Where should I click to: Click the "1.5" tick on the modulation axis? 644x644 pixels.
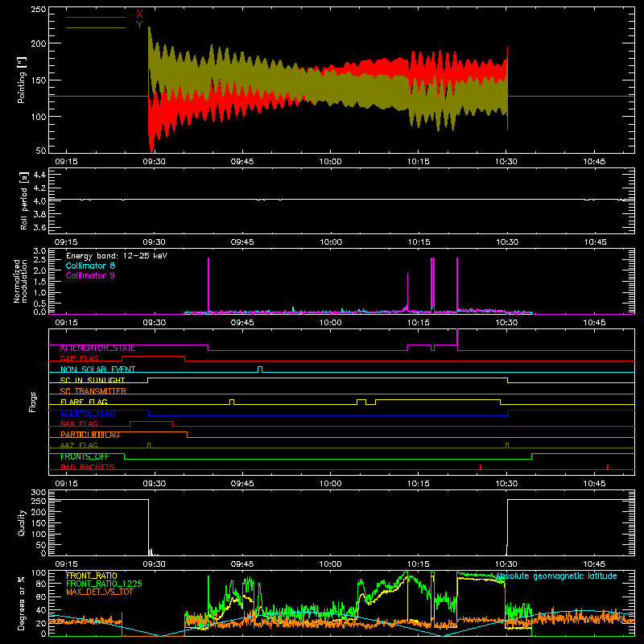(x=39, y=282)
